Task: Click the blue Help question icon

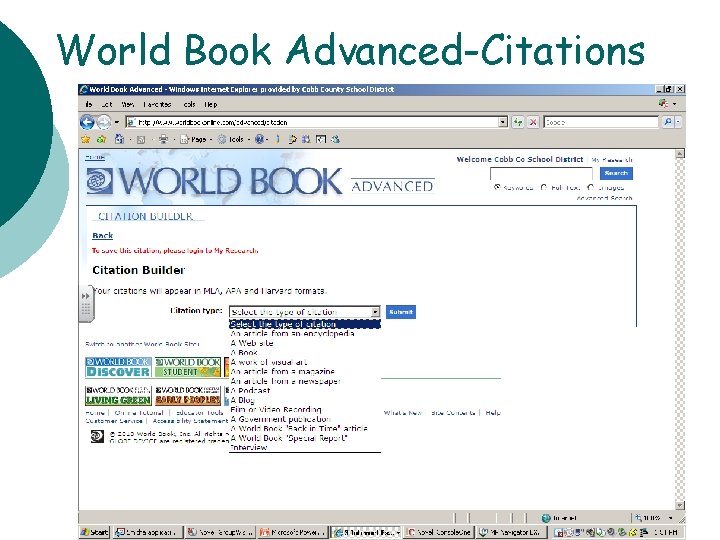Action: click(259, 139)
